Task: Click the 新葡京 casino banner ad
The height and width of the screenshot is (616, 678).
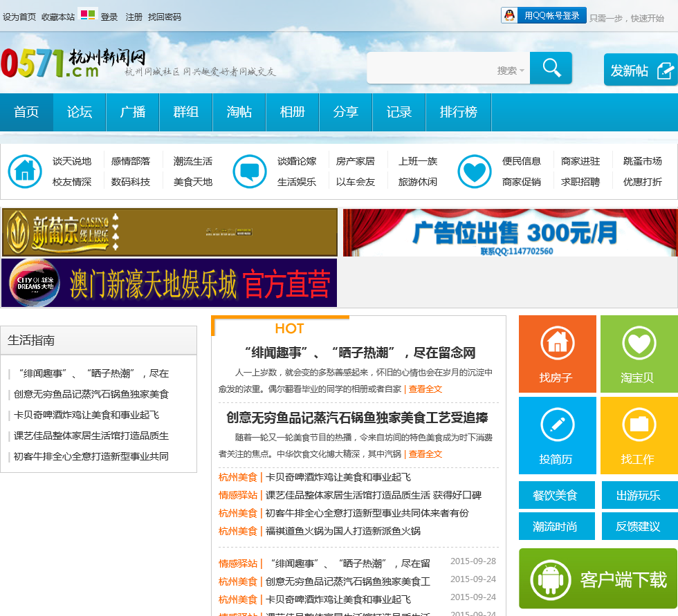Action: (x=169, y=232)
